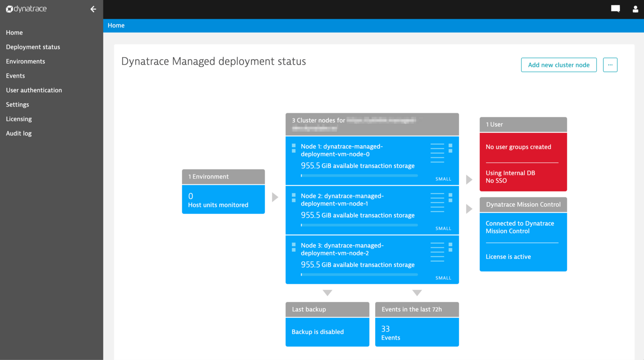Open Deployment status in sidebar
The image size is (644, 360).
point(33,47)
